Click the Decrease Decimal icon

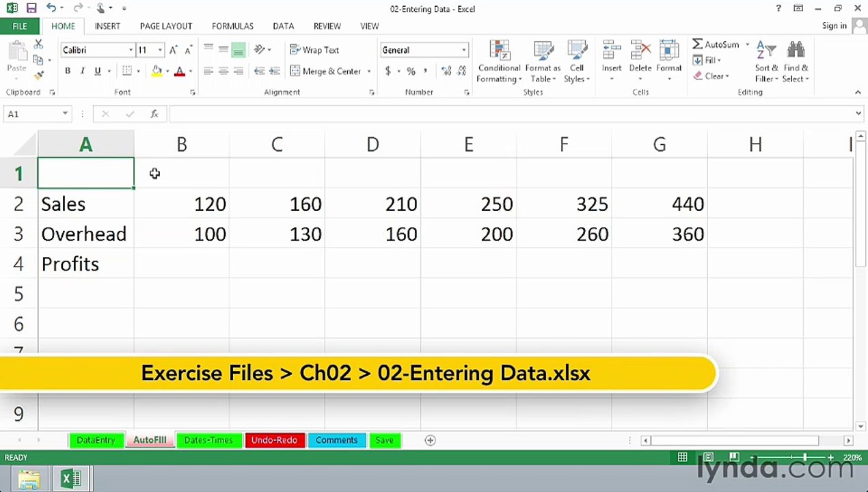462,71
